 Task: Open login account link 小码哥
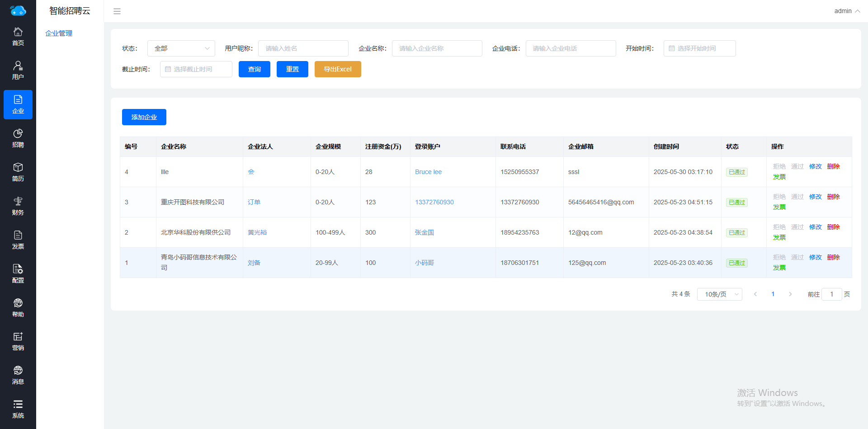coord(425,263)
